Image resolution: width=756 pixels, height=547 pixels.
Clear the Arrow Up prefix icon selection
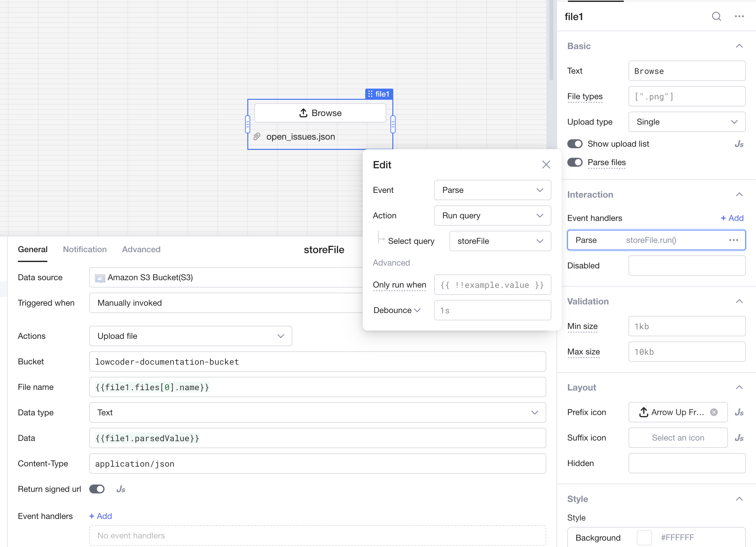click(714, 412)
